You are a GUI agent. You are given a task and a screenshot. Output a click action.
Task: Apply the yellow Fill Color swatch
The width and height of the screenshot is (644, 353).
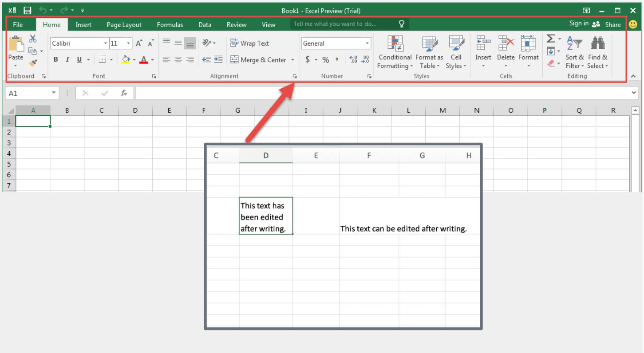[126, 59]
